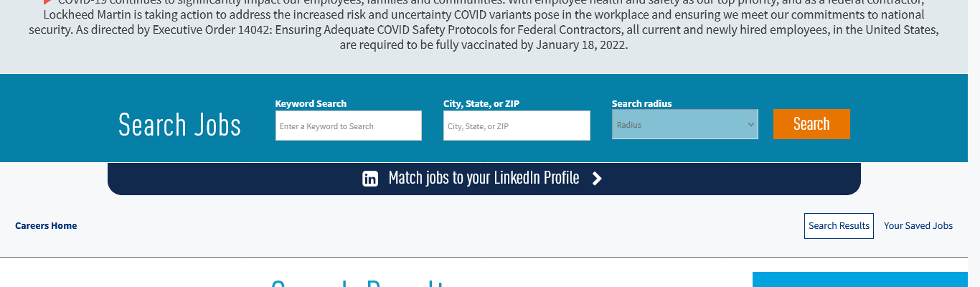
Task: Open Your Saved Jobs
Action: 918,226
